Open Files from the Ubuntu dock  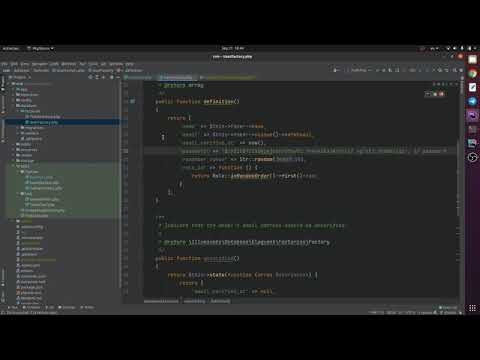pyautogui.click(x=472, y=60)
